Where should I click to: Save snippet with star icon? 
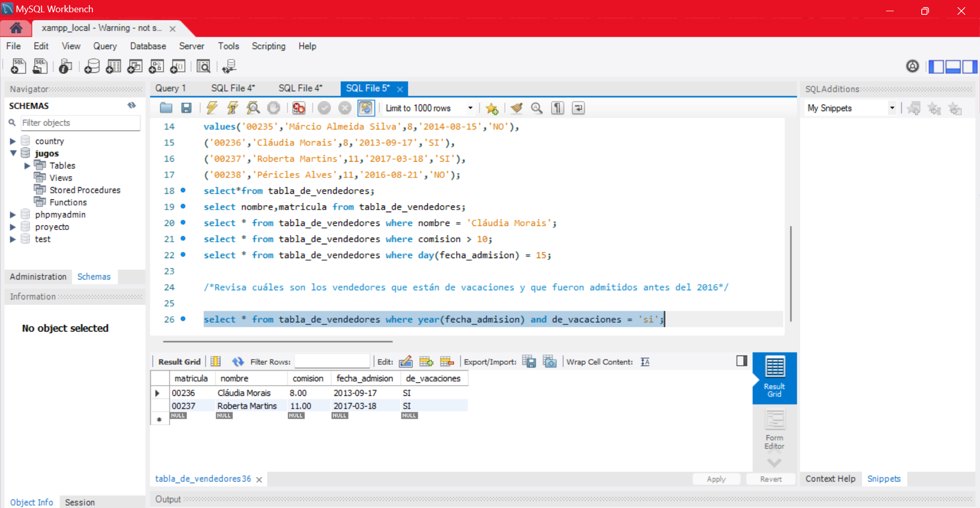[492, 108]
